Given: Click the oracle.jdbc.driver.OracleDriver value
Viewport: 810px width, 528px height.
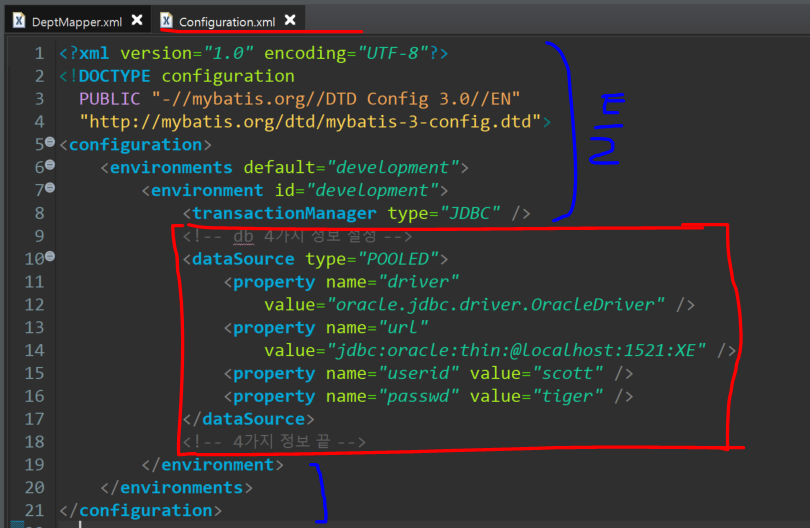Looking at the screenshot, I should (495, 305).
